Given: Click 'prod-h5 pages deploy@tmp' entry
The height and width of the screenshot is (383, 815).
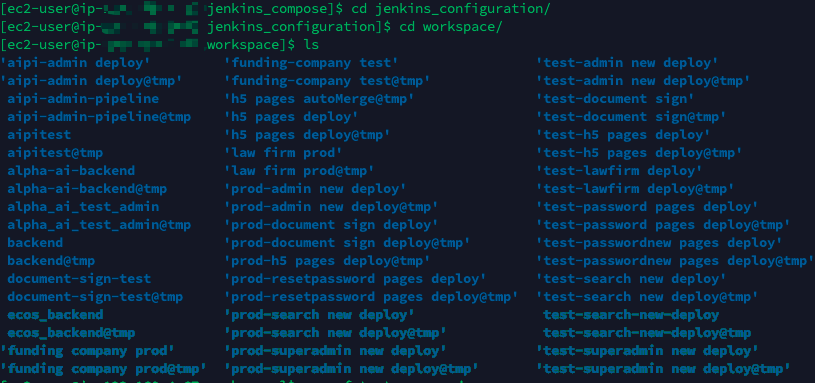Looking at the screenshot, I should [327, 261].
